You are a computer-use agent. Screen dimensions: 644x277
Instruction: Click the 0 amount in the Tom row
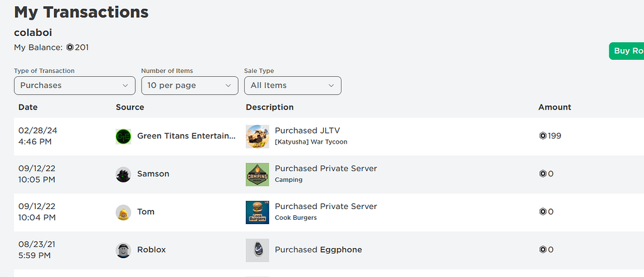coord(551,212)
